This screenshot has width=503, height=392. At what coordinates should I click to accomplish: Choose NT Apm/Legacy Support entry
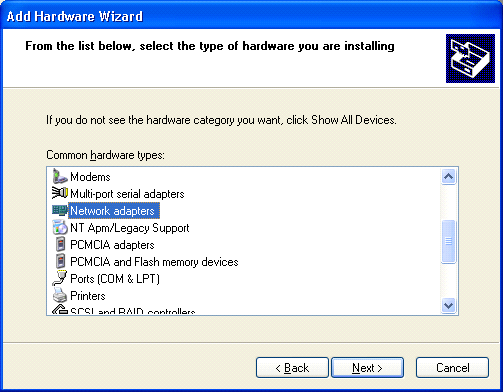130,228
